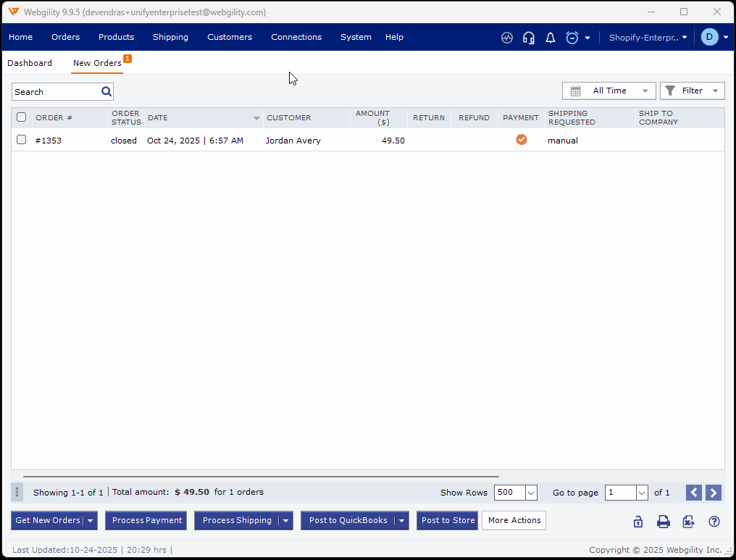Click the headset support icon
This screenshot has height=560, width=736.
point(529,38)
